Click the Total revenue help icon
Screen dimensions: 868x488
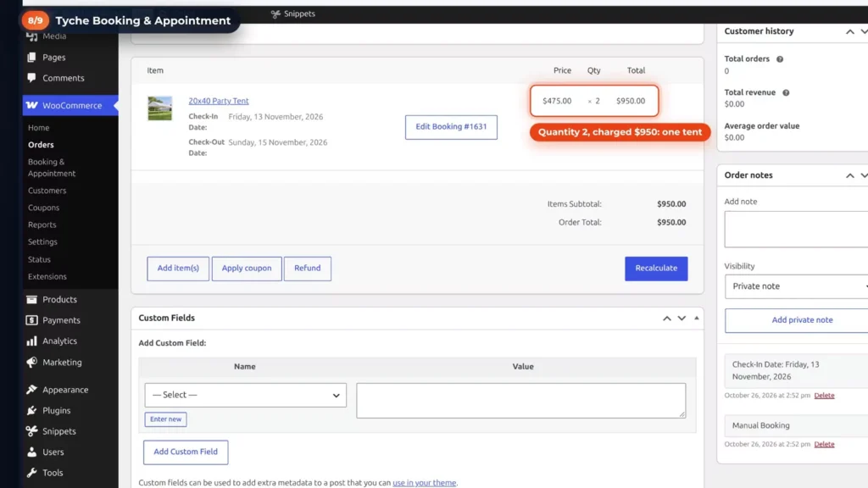786,92
